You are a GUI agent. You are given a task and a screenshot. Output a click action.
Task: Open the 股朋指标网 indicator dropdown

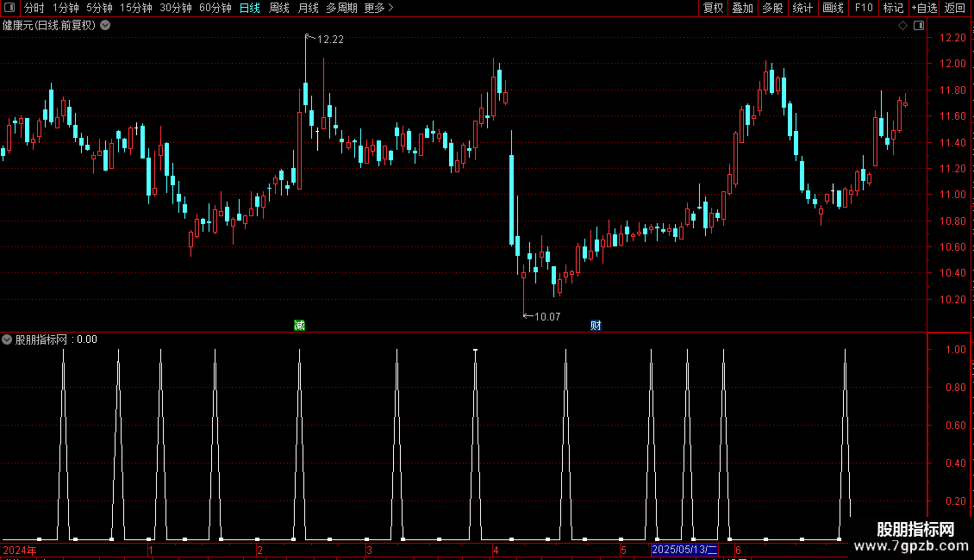point(7,339)
